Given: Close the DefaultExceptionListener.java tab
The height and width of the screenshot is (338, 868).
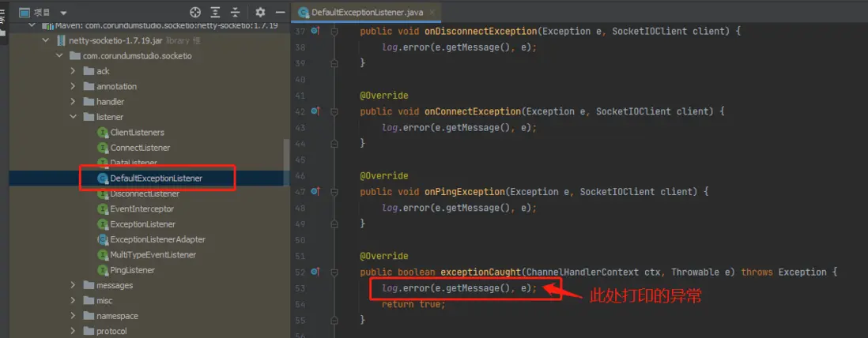Looking at the screenshot, I should 432,12.
